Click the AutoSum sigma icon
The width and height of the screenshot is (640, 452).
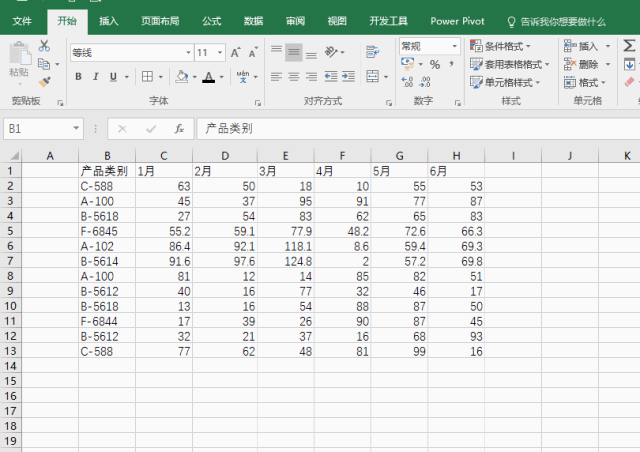tap(630, 46)
